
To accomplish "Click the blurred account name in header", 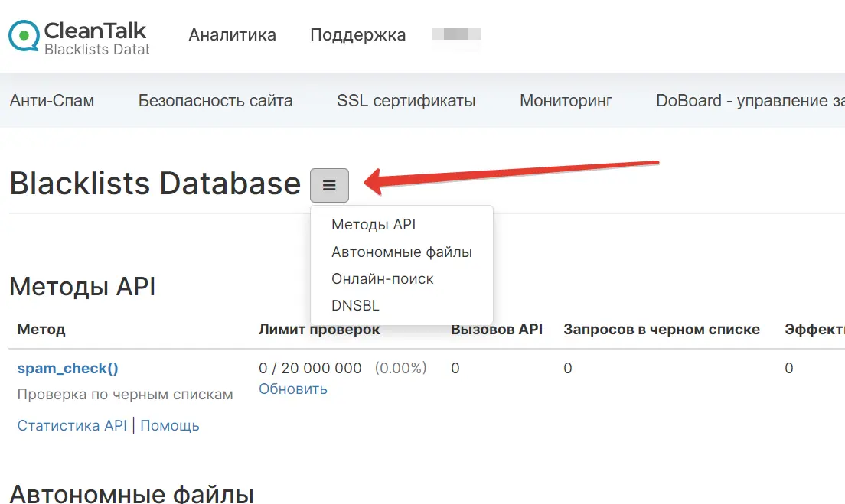I will (x=456, y=34).
